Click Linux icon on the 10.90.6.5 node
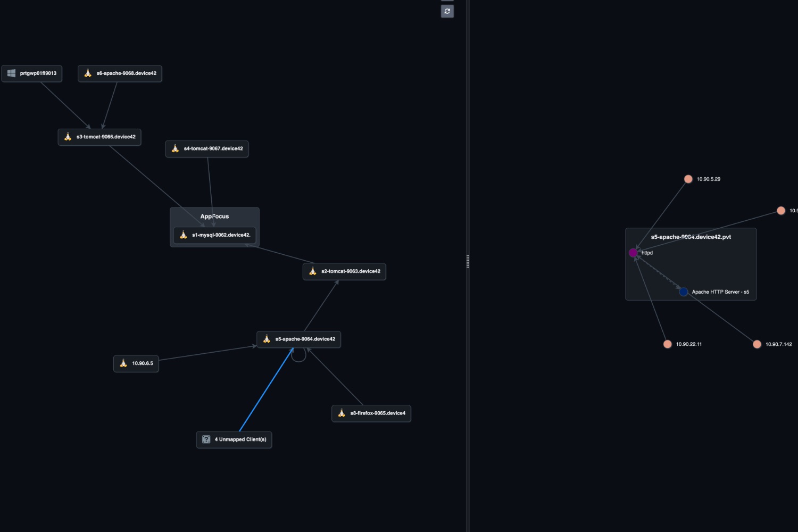798x532 pixels. click(123, 363)
